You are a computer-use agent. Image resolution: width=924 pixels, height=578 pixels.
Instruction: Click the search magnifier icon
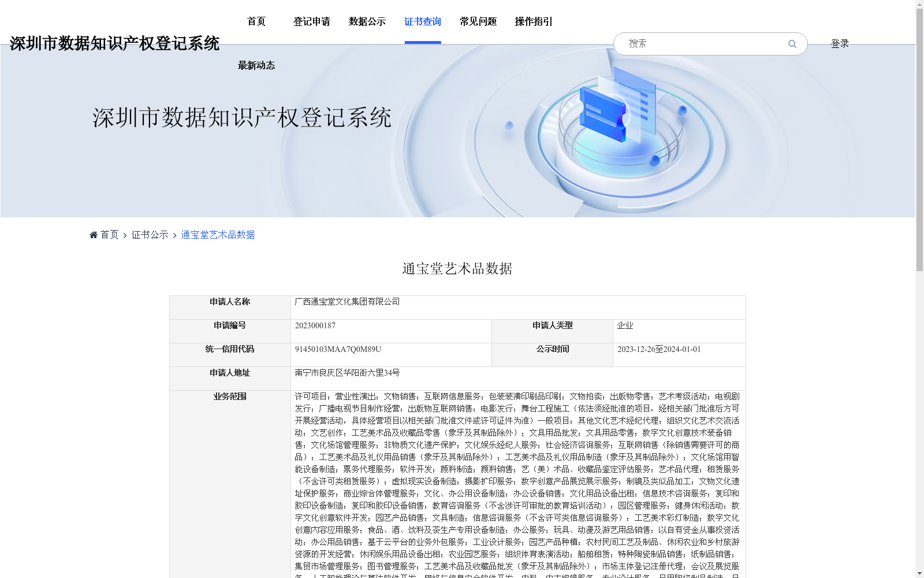coord(792,44)
